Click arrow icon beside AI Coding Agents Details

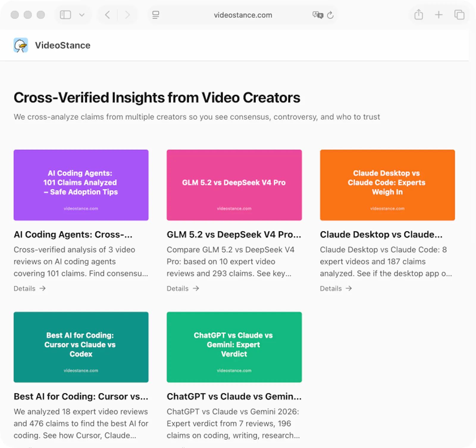pyautogui.click(x=43, y=288)
